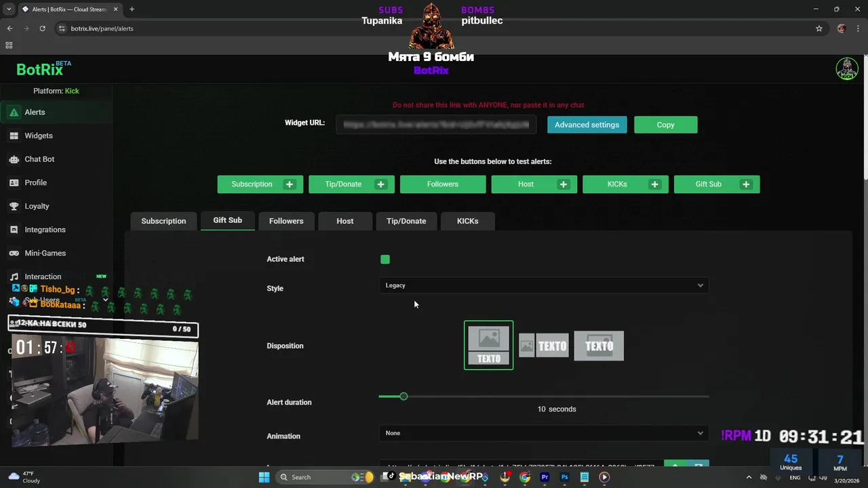Open Mini-Games in the sidebar
Screen dimensions: 868x488
(56, 253)
